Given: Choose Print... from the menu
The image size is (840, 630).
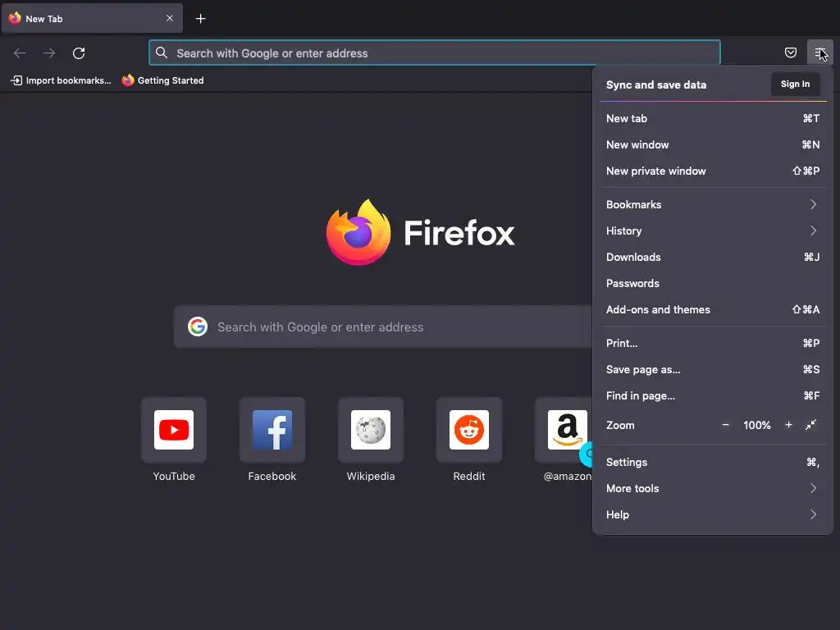Looking at the screenshot, I should point(713,344).
